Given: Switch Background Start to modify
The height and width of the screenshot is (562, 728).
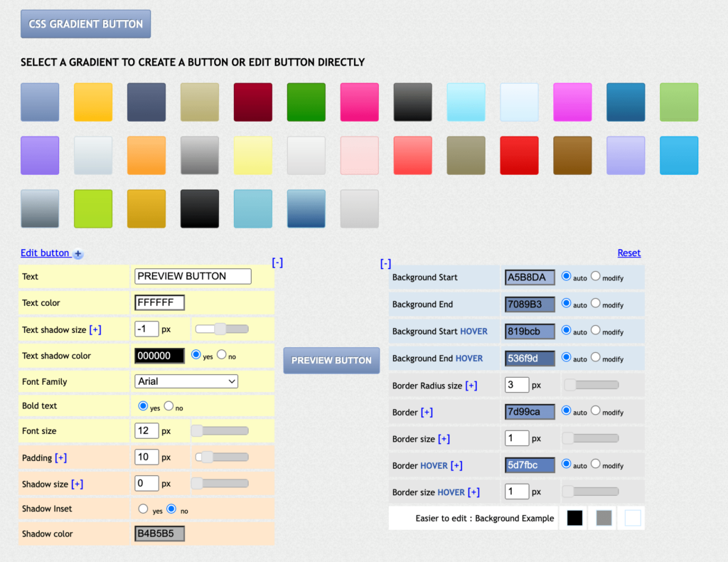Looking at the screenshot, I should pos(596,277).
